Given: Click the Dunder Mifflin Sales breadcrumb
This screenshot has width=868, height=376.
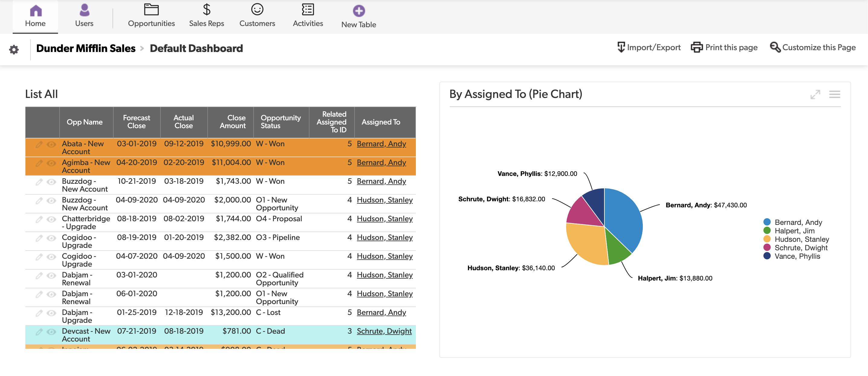Looking at the screenshot, I should point(86,48).
